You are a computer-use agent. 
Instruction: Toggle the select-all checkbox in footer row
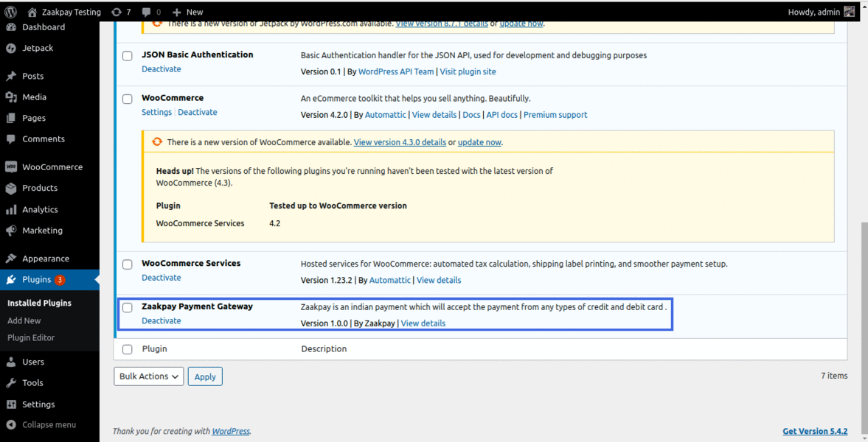[x=128, y=350]
